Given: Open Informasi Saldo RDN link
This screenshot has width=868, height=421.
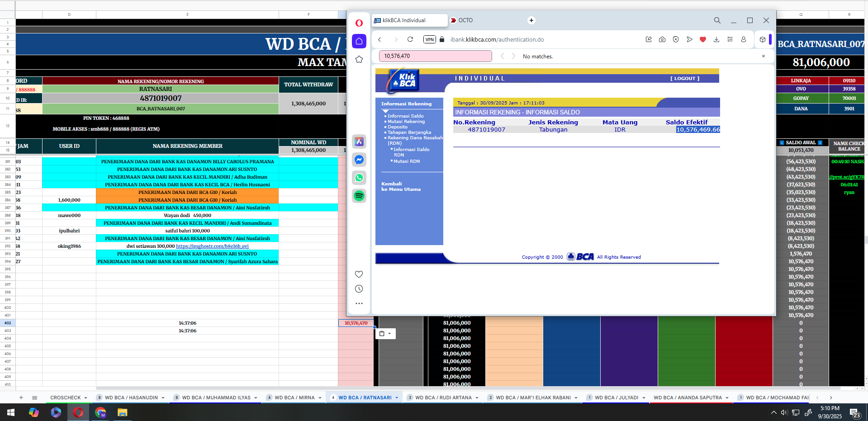Looking at the screenshot, I should (x=411, y=152).
